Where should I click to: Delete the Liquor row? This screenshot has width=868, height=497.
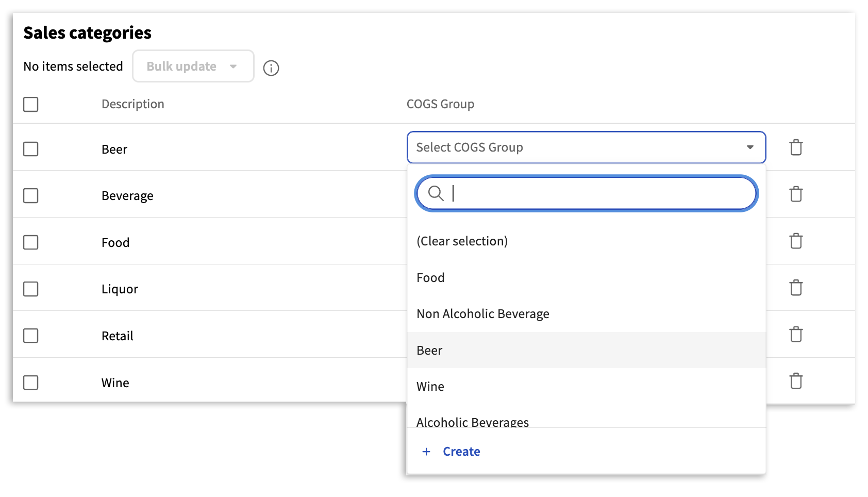coord(796,288)
